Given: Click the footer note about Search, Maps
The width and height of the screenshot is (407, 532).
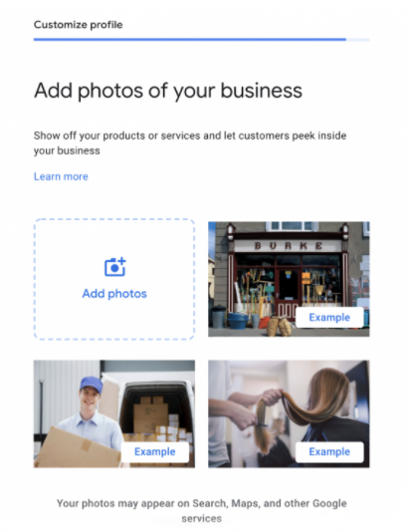Looking at the screenshot, I should click(x=202, y=511).
